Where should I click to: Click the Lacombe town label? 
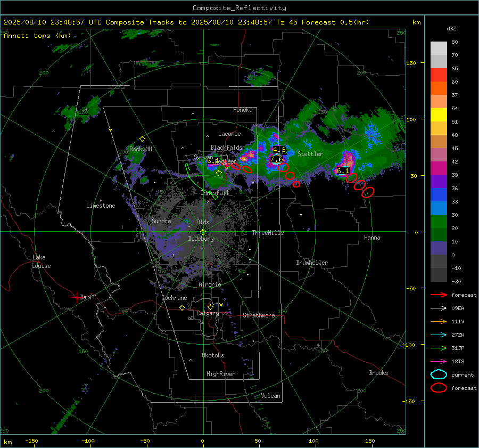[x=229, y=134]
